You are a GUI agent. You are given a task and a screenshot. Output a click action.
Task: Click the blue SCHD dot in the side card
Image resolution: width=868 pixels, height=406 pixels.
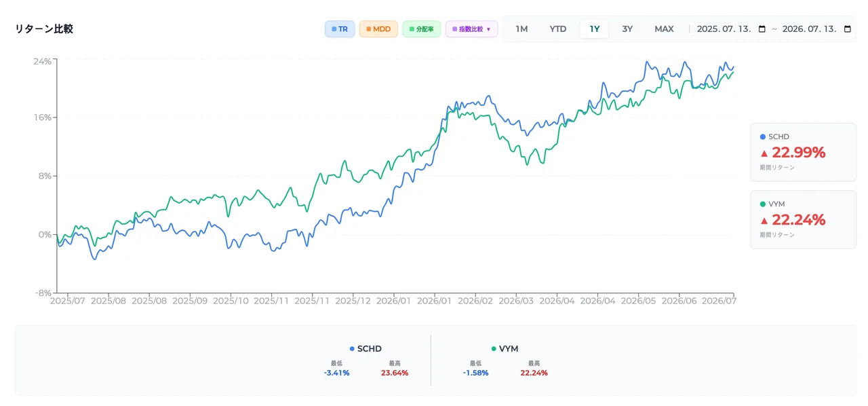763,136
